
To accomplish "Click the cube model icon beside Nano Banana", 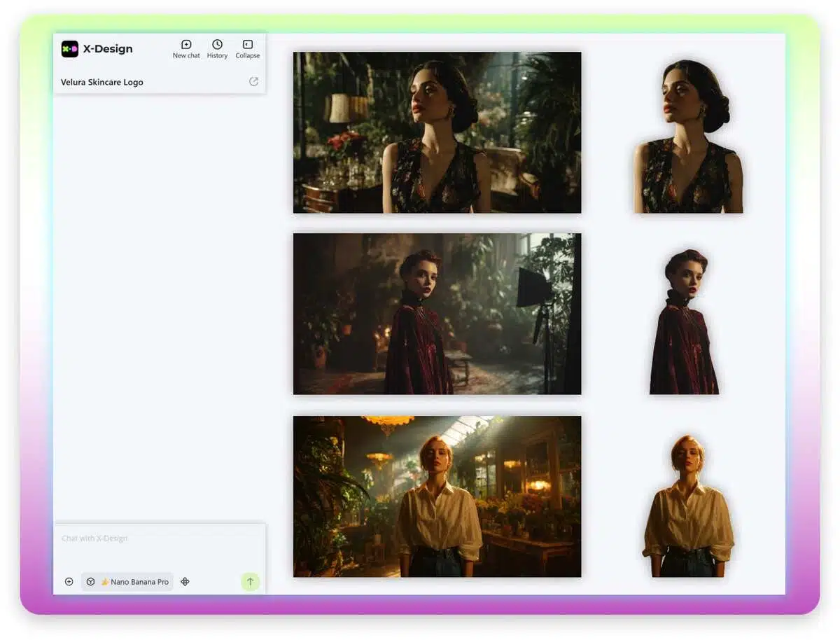I will pyautogui.click(x=90, y=582).
